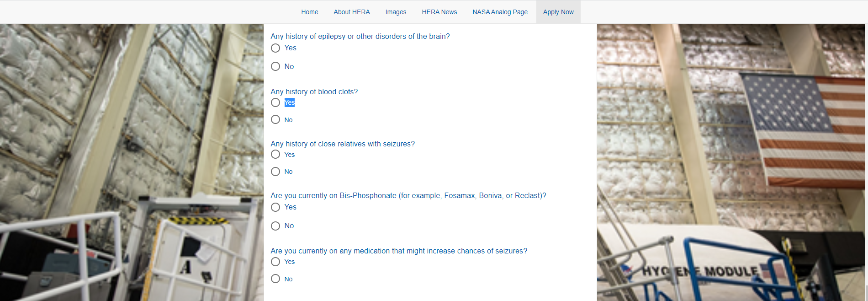Pick No for currently on Bis-Phosphonate
The height and width of the screenshot is (301, 868).
point(275,226)
